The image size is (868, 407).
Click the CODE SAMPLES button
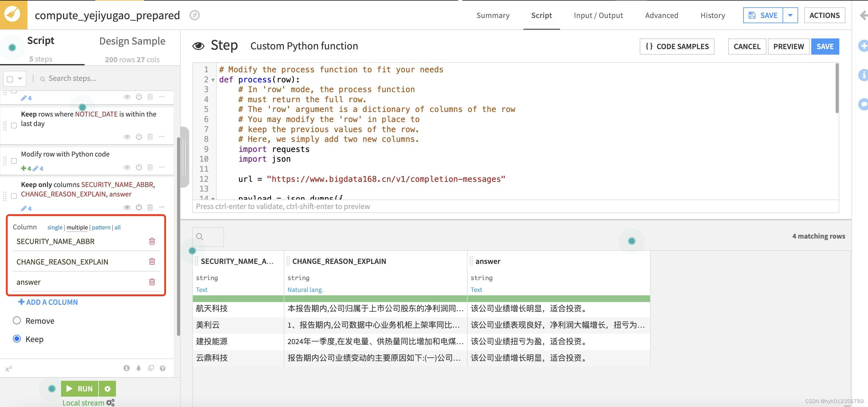[x=677, y=46]
